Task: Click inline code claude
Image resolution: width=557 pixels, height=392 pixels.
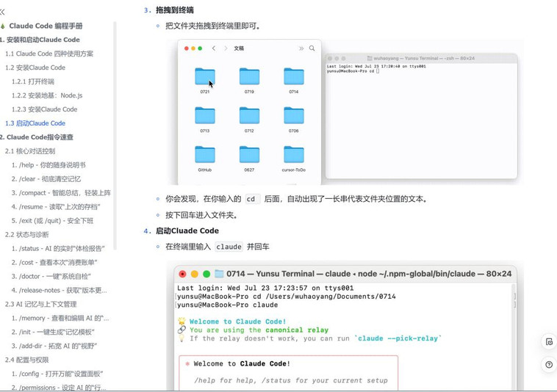Action: (x=229, y=247)
